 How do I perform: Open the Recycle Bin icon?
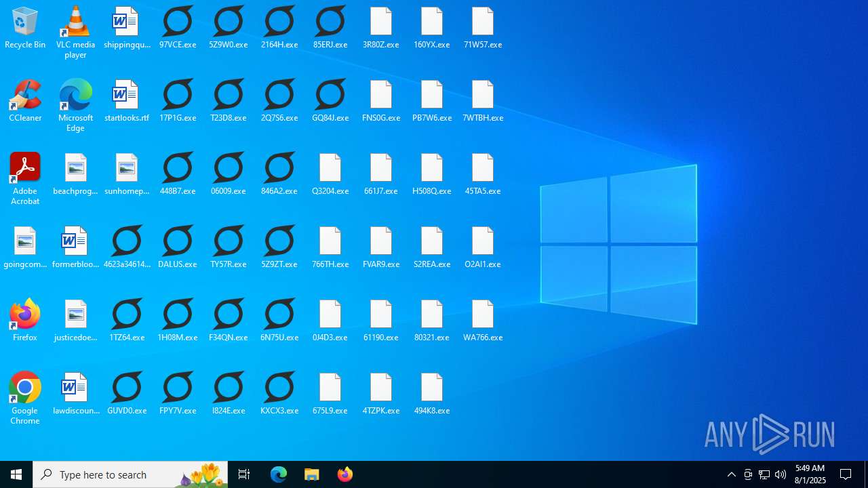click(25, 28)
